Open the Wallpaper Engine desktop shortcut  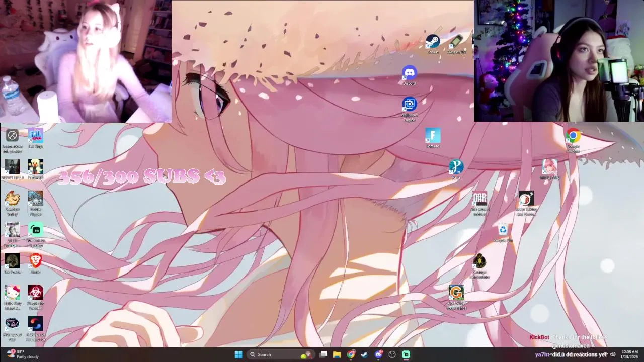pyautogui.click(x=410, y=109)
